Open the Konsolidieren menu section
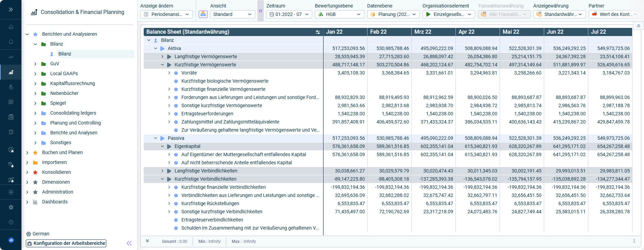This screenshot has height=250, width=644. coord(56,172)
